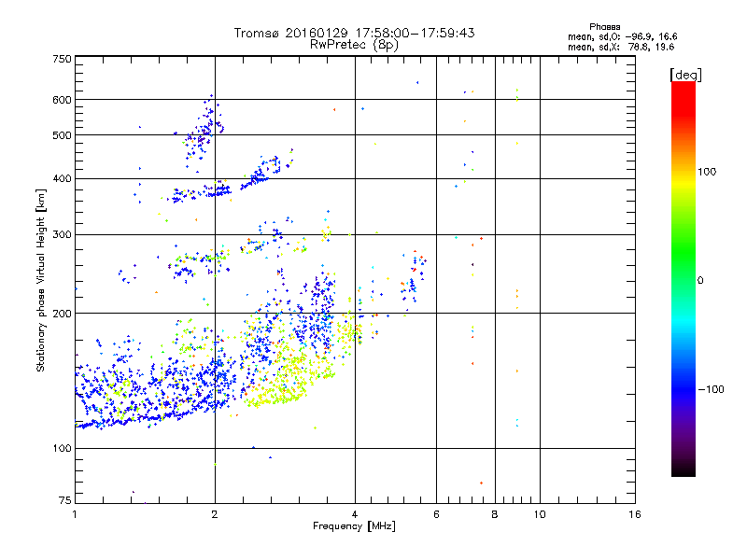Click the colorbar tick label '100'
This screenshot has height=560, width=747.
click(x=707, y=172)
